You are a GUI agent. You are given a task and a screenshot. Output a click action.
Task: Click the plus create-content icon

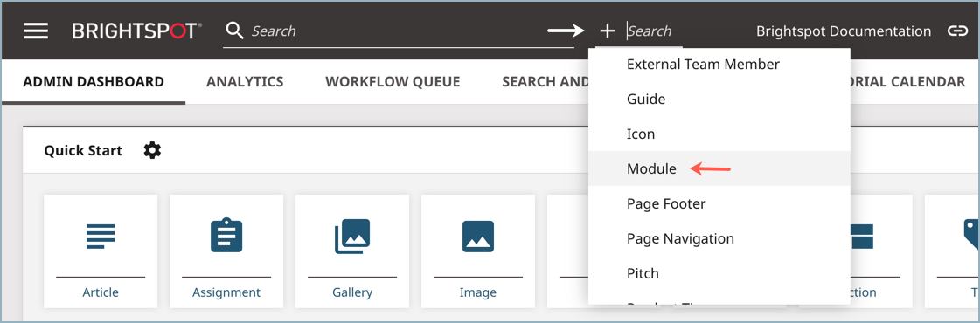coord(607,31)
